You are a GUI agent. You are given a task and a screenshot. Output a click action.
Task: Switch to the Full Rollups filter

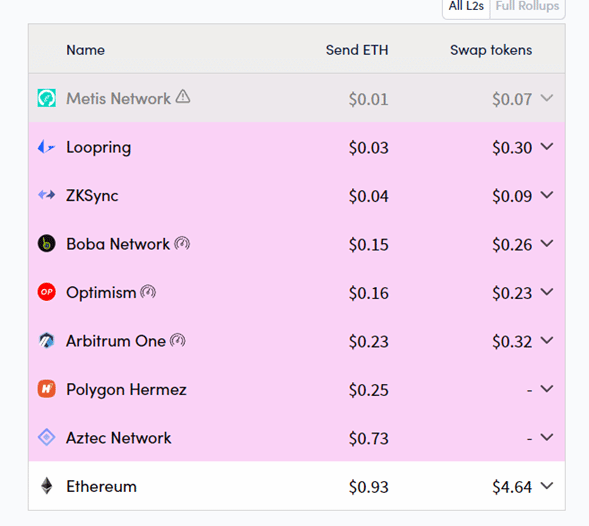(x=527, y=7)
